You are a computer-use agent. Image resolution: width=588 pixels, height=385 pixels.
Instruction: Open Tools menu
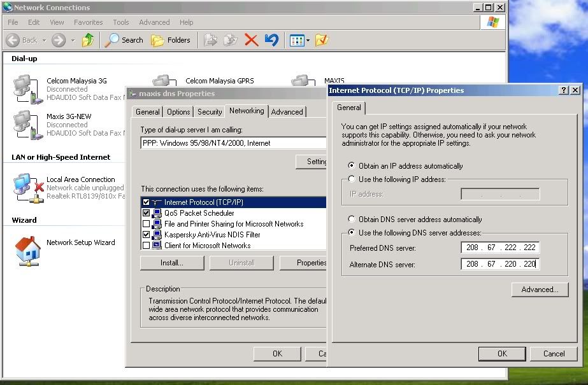click(121, 22)
